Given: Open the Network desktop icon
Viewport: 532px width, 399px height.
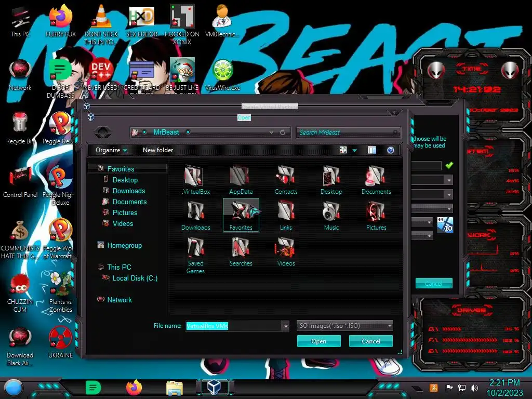Looking at the screenshot, I should pyautogui.click(x=20, y=75).
